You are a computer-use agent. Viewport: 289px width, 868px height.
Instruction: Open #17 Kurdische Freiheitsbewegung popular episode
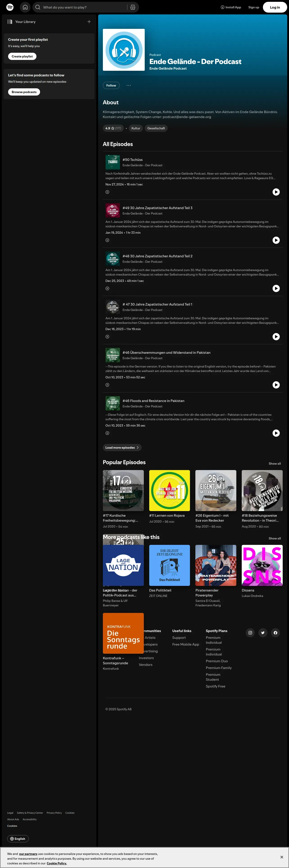(x=123, y=499)
